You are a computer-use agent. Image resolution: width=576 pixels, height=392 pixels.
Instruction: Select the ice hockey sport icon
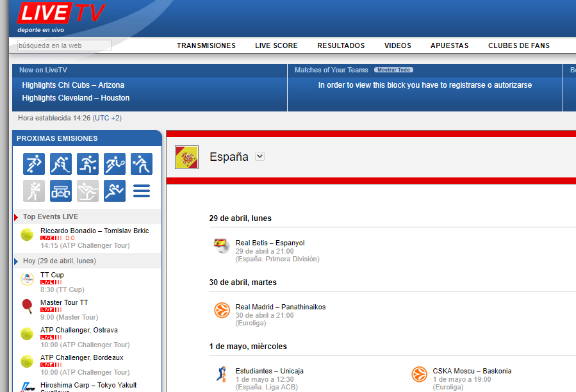[x=61, y=164]
